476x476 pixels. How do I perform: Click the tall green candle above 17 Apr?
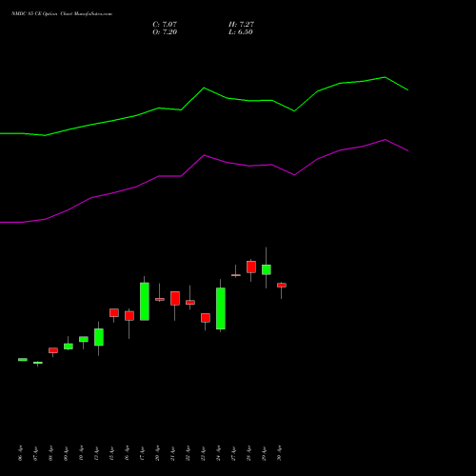[145, 302]
